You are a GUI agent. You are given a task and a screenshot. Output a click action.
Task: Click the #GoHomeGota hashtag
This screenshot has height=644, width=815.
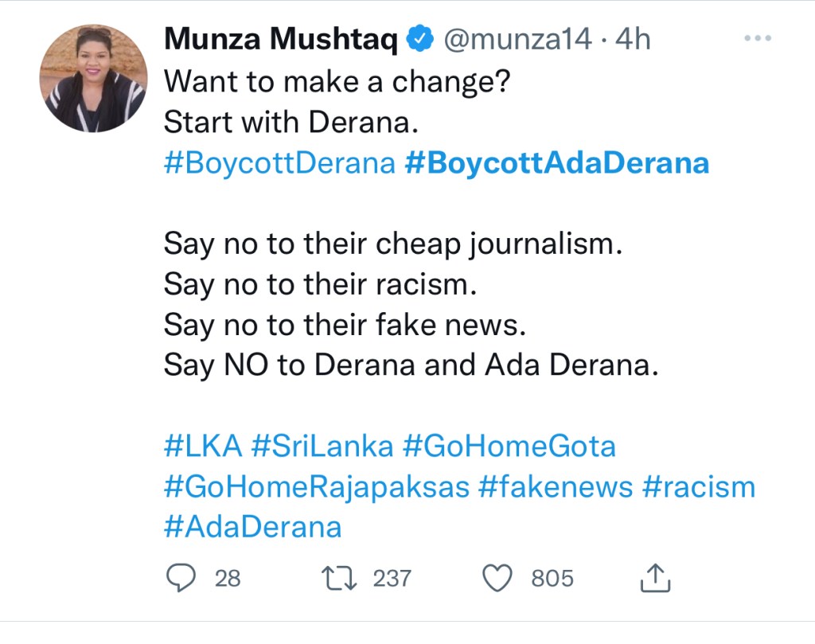pos(509,447)
